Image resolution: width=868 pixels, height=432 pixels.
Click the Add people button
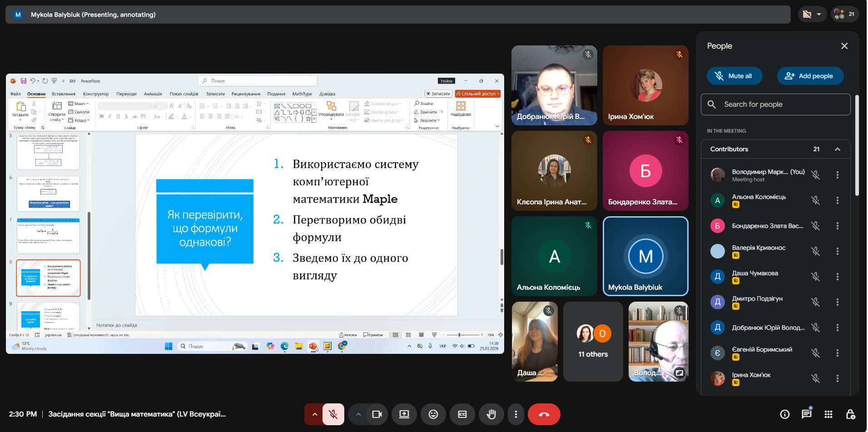pos(810,76)
